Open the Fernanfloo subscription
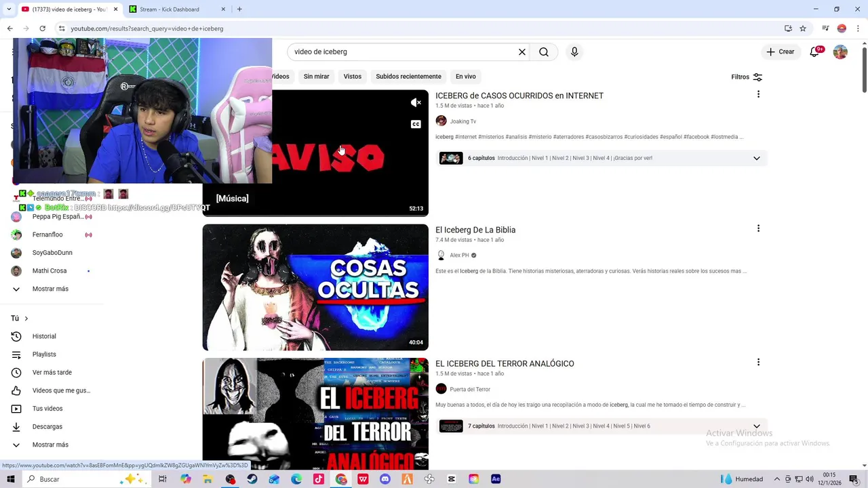 [x=47, y=235]
